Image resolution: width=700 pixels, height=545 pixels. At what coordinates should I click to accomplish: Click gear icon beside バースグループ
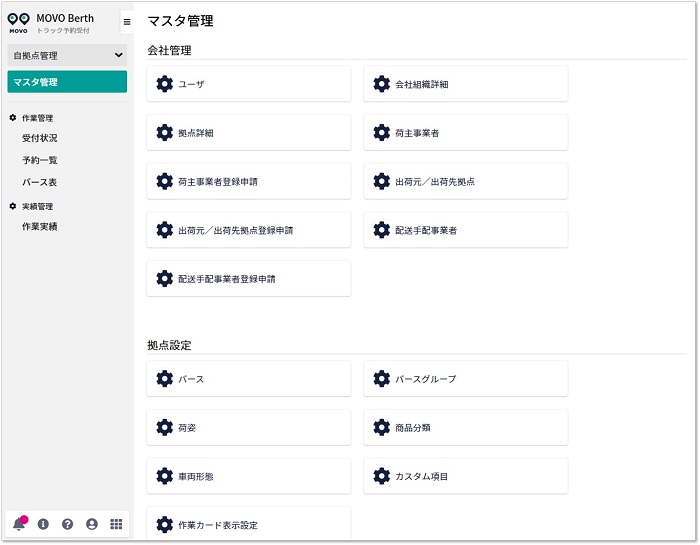coord(382,379)
